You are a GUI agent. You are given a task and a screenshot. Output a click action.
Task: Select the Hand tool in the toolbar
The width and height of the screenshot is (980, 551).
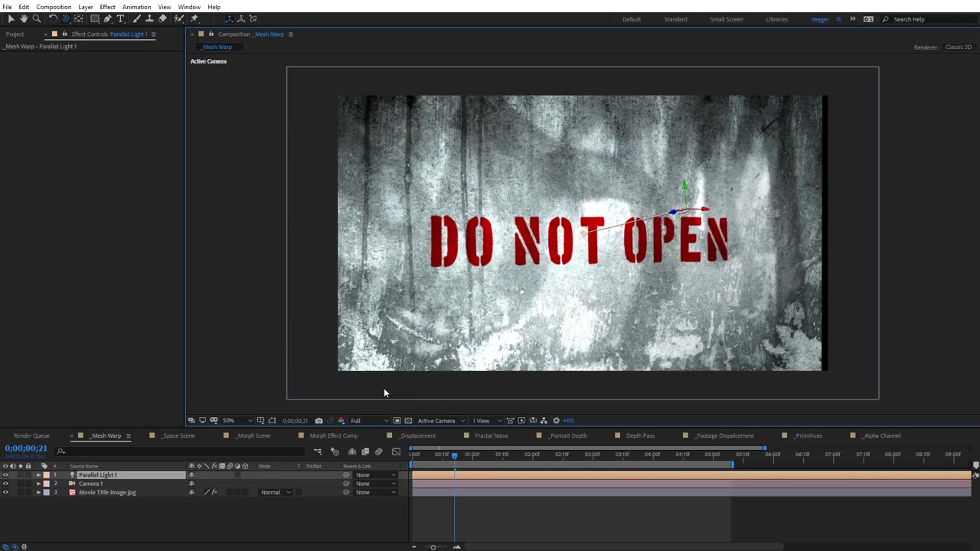coord(24,18)
